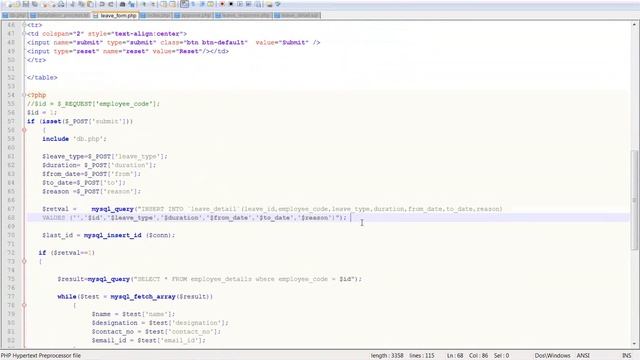Toggle synchronize vertical scrolling icon
Viewport: 640px width, 360px height.
point(164,4)
